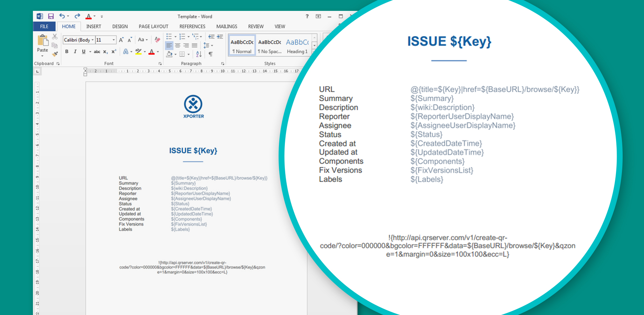
Task: Apply a multilevel list
Action: tap(195, 37)
